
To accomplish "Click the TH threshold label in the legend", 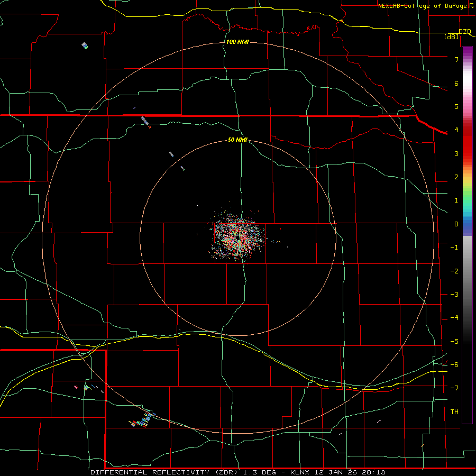I will click(454, 412).
